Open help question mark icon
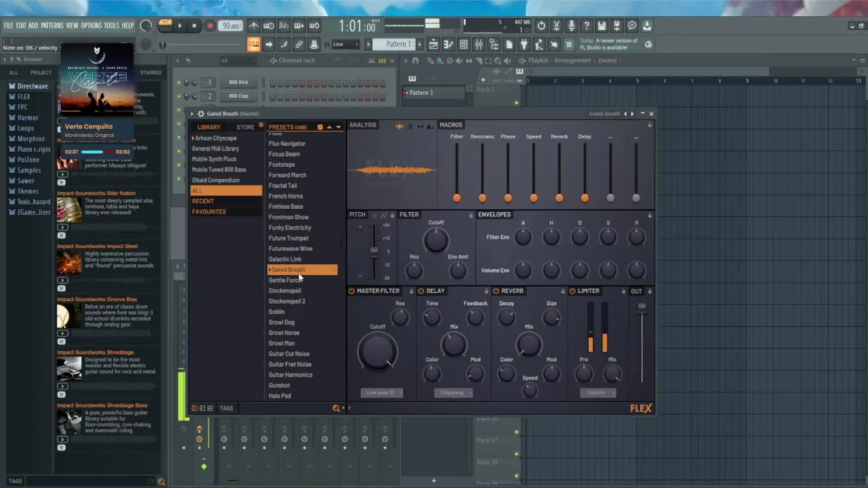The height and width of the screenshot is (488, 868). pyautogui.click(x=587, y=26)
